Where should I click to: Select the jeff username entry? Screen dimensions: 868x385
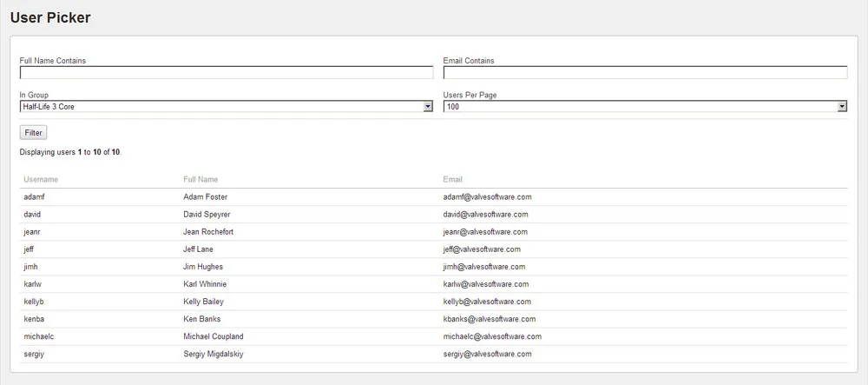click(30, 249)
